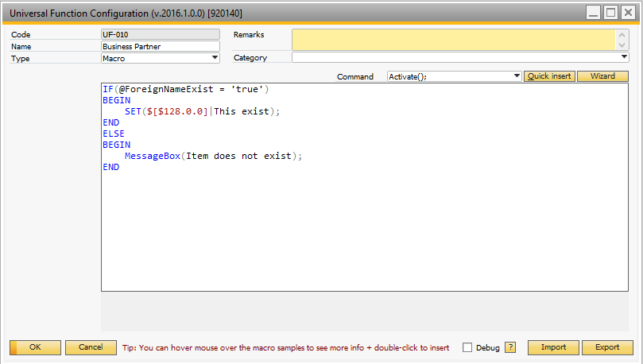Open the Type dropdown showing Macro
Image resolution: width=643 pixels, height=364 pixels.
point(161,58)
